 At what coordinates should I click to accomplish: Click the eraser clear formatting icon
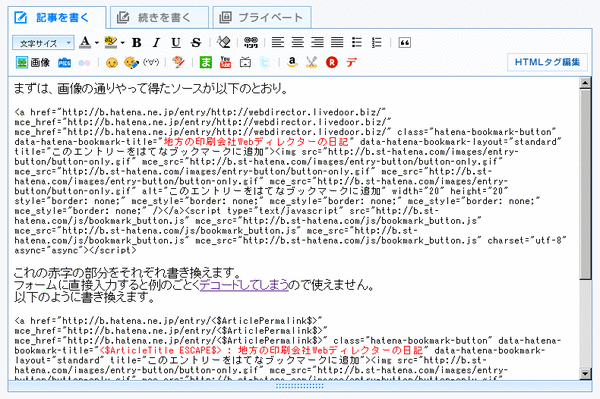pos(224,42)
